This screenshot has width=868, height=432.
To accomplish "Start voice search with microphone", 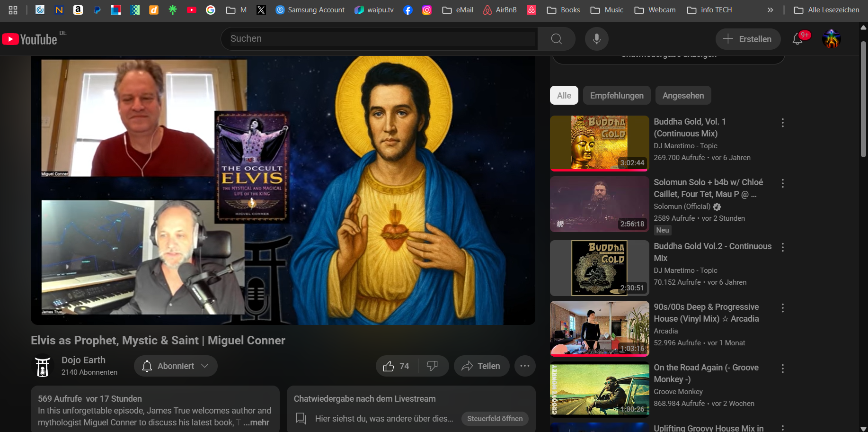I will tap(597, 39).
